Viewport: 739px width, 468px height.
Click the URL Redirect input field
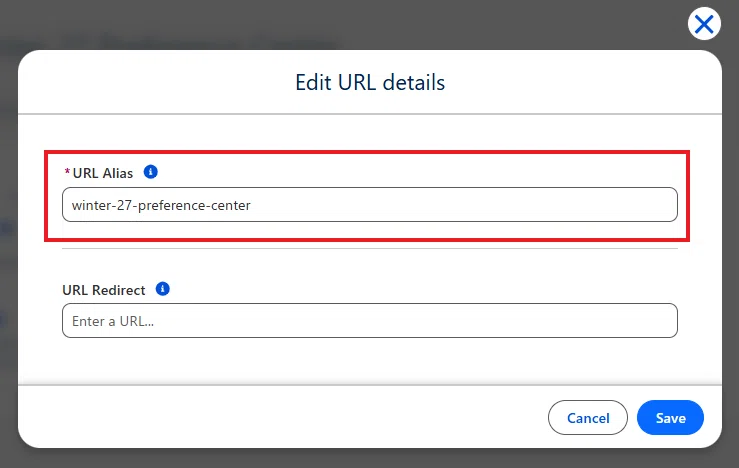coord(370,320)
